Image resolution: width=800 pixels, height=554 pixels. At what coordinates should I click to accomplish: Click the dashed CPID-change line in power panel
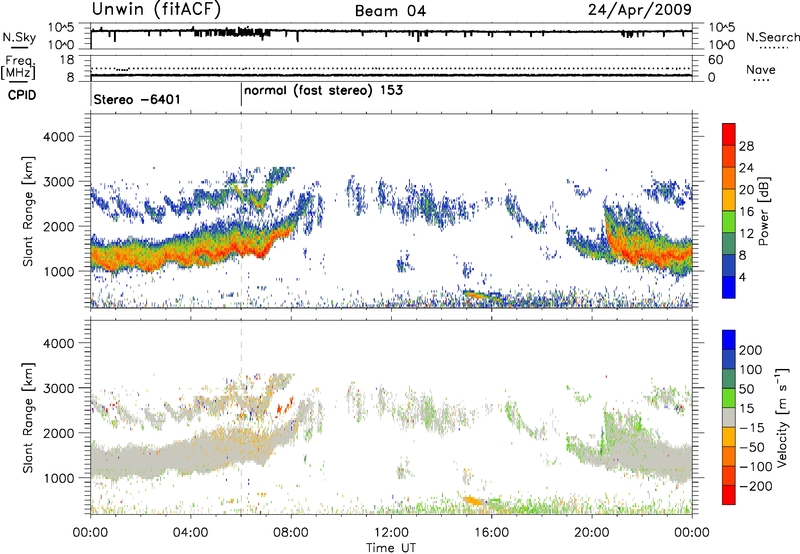click(241, 210)
